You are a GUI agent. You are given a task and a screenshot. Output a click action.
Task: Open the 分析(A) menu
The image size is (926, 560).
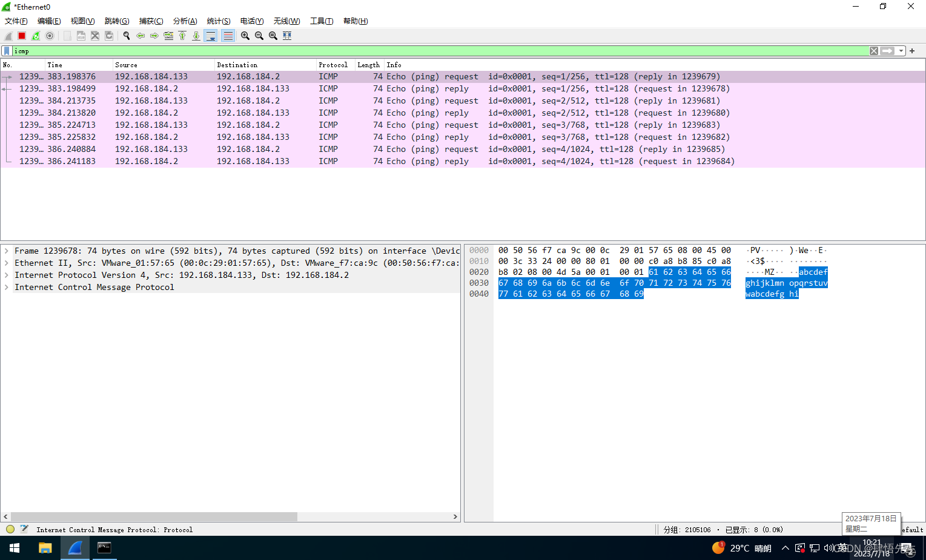(185, 21)
